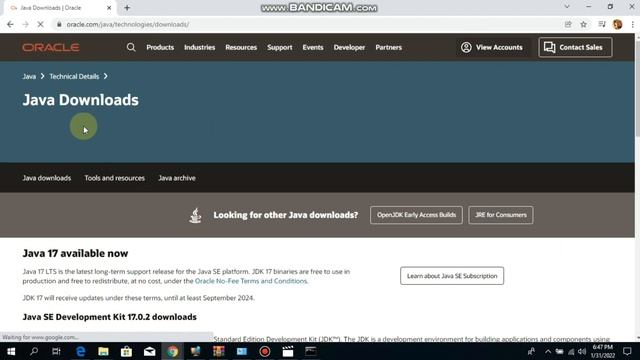Open the Industries menu
The width and height of the screenshot is (640, 360).
199,47
